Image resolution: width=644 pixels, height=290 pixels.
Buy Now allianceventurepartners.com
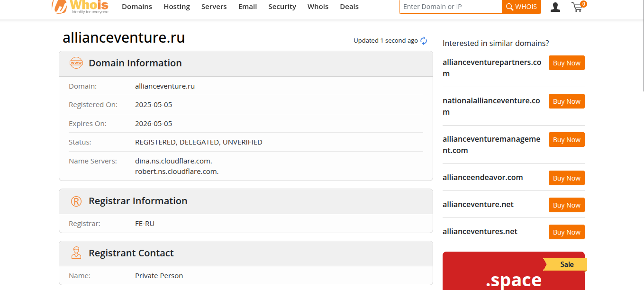[x=566, y=63]
